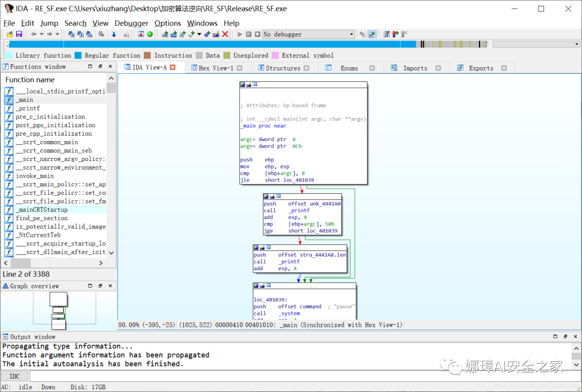Click the loc_401039 label in graph
This screenshot has width=582, height=392.
point(270,300)
